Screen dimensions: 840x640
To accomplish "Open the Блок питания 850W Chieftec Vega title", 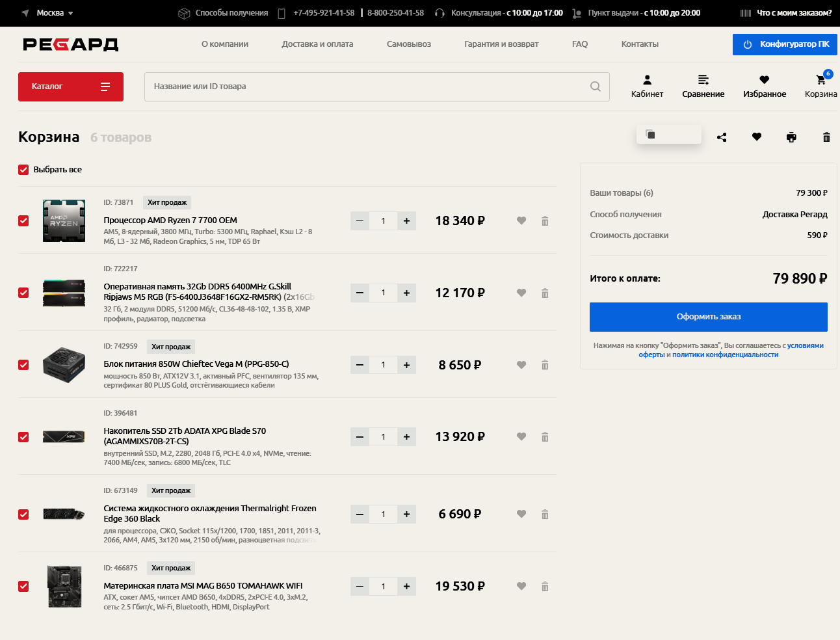I will click(196, 364).
